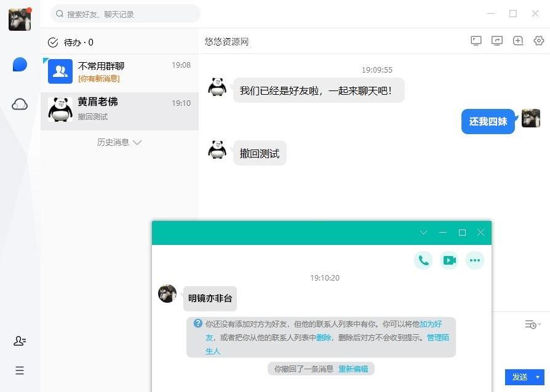Click the plus icon in chat header

(x=518, y=41)
